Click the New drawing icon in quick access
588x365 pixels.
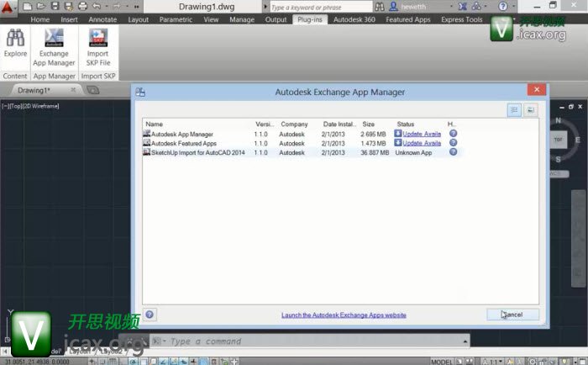coord(28,7)
